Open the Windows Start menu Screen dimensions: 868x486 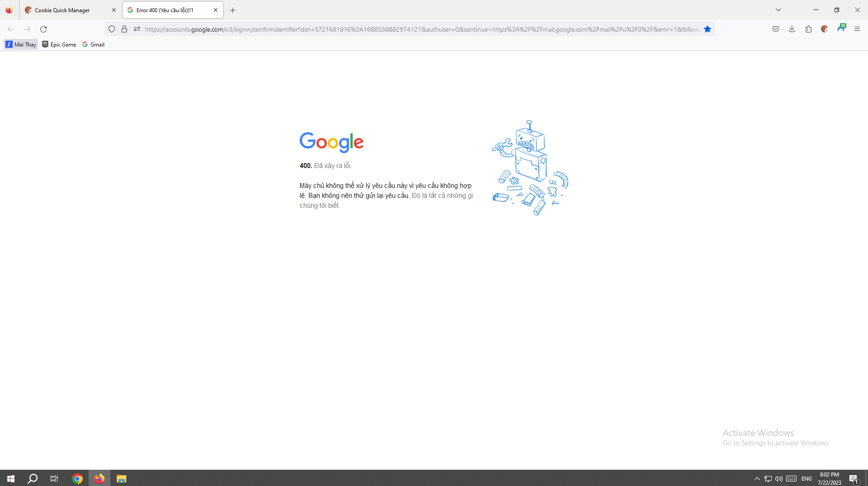pos(11,478)
